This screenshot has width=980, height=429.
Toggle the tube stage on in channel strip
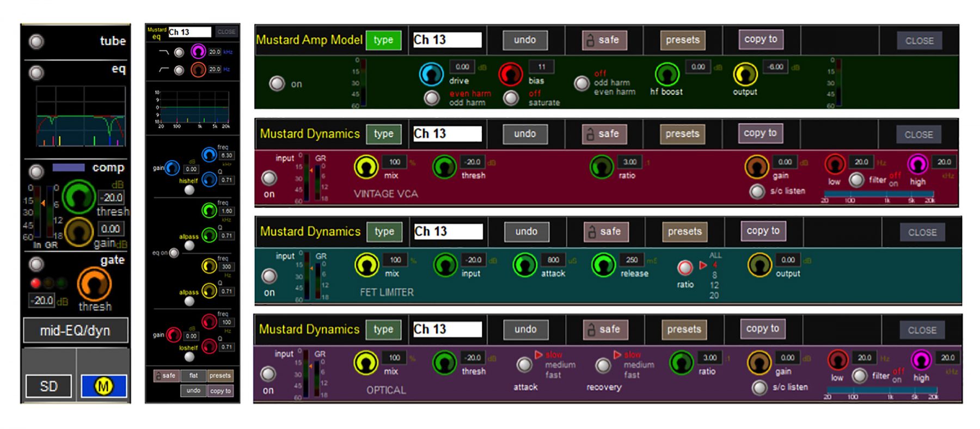tap(36, 41)
